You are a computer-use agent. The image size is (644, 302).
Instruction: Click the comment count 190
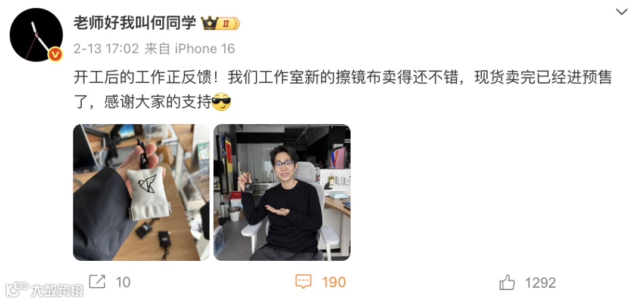[333, 282]
